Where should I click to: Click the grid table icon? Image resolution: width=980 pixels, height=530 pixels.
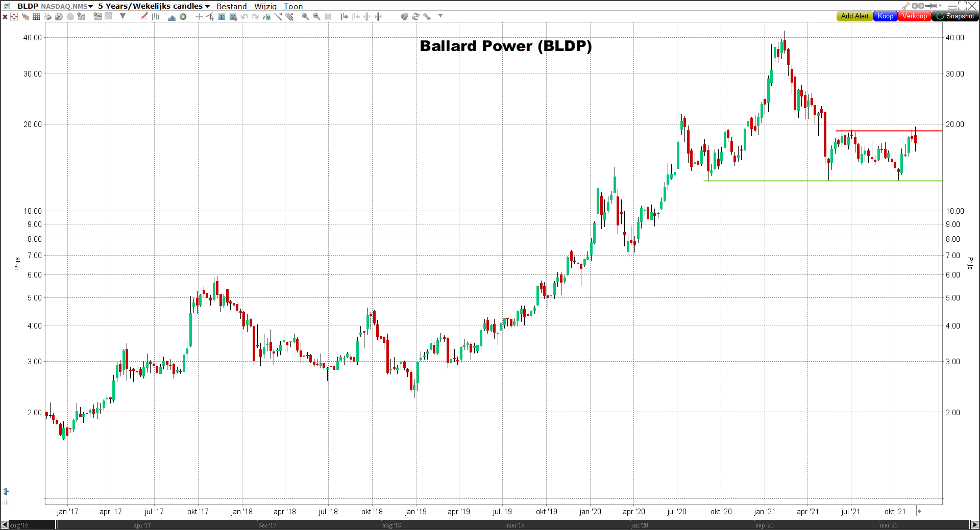tap(36, 16)
